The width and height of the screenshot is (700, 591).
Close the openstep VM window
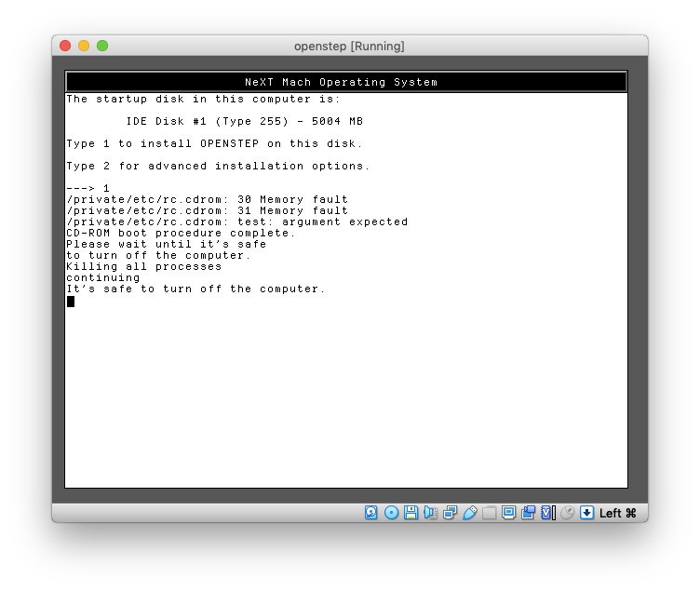point(65,46)
